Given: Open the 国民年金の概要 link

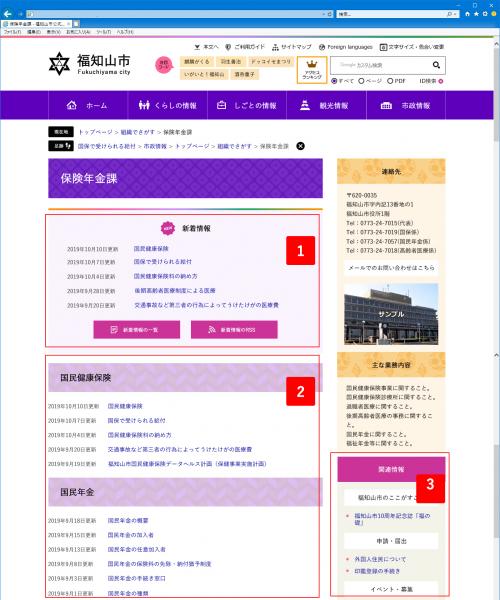Looking at the screenshot, I should [128, 520].
